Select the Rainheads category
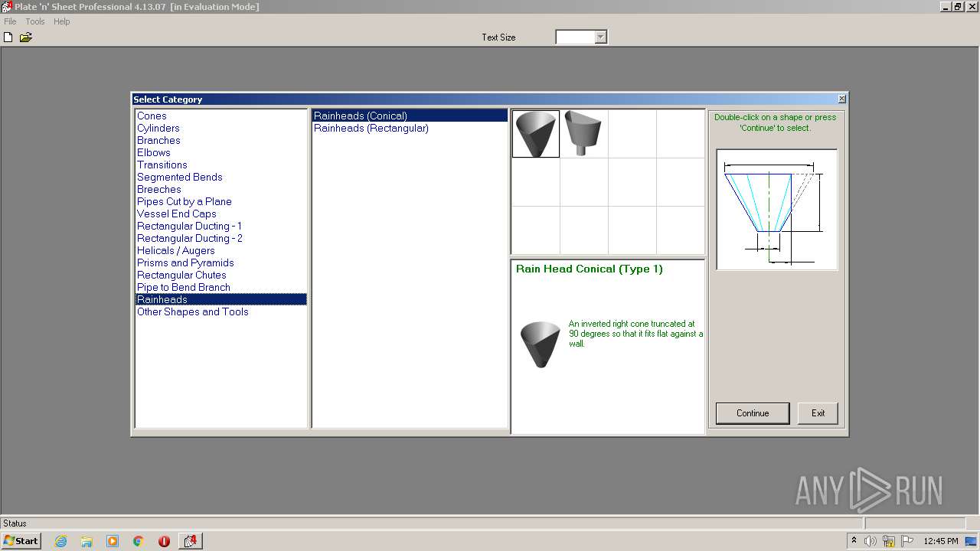The image size is (980, 551). (221, 299)
